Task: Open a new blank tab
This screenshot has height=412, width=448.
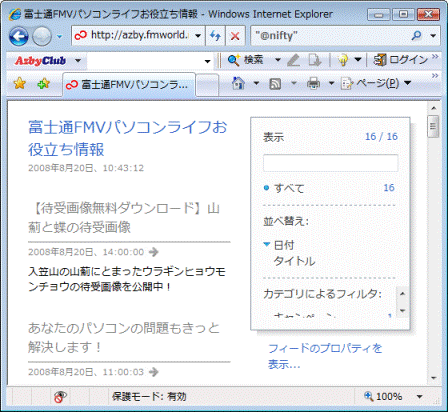Action: pyautogui.click(x=207, y=85)
